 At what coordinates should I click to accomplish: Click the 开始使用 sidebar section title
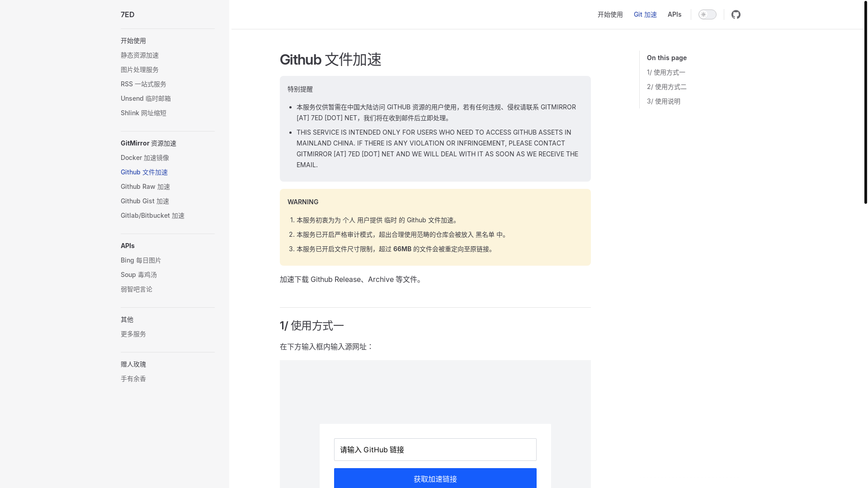pos(133,41)
